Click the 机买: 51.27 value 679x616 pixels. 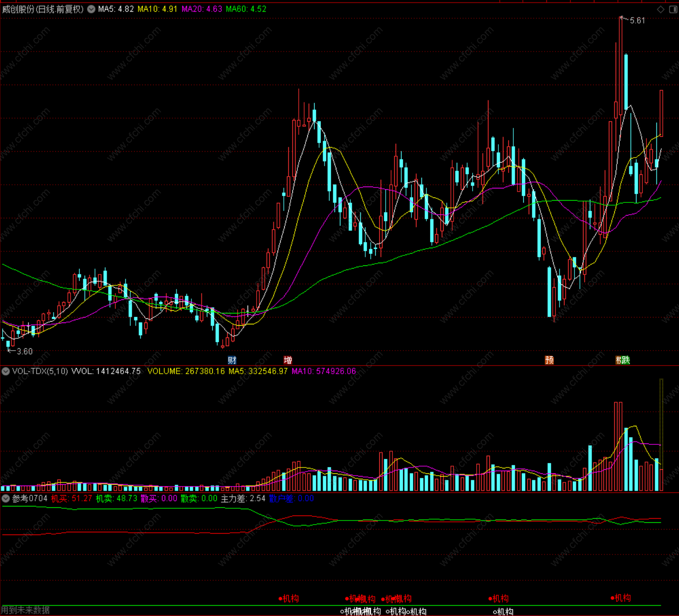pos(72,499)
